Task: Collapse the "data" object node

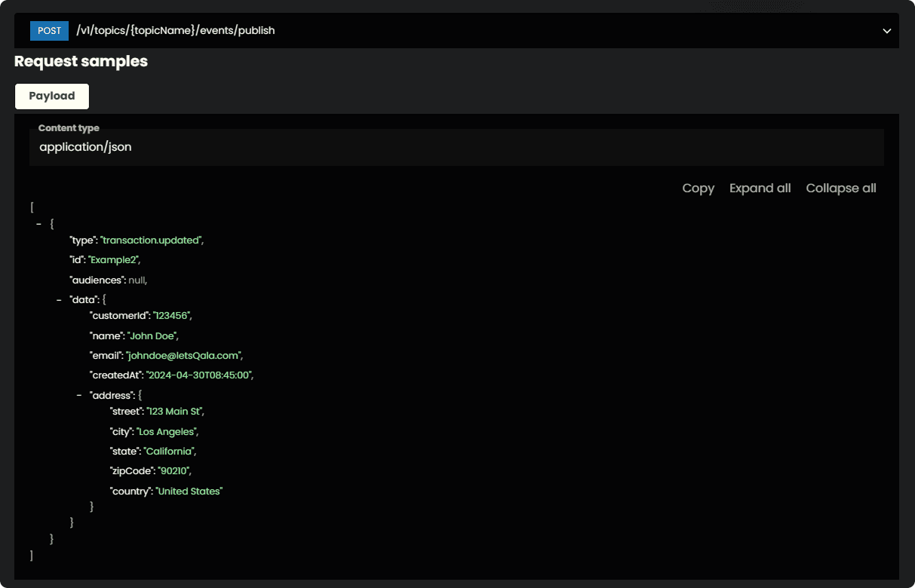Action: click(x=60, y=299)
